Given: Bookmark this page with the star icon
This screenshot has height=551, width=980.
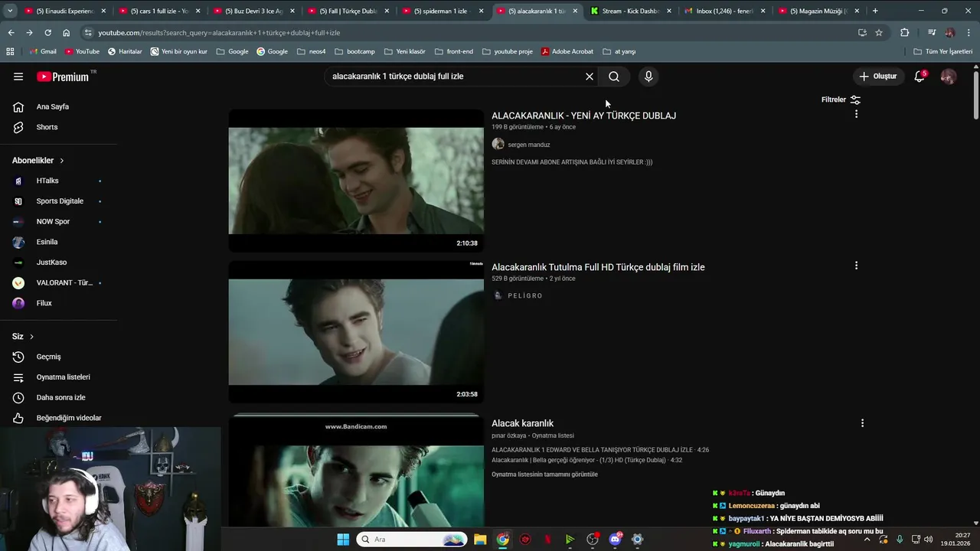Looking at the screenshot, I should coord(879,33).
